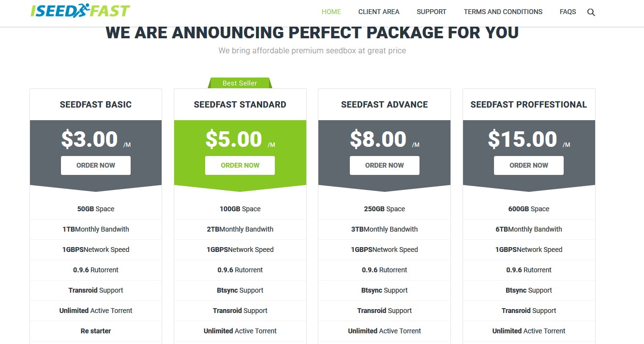Order the Seedfast Standard plan
The image size is (644, 344).
point(240,165)
